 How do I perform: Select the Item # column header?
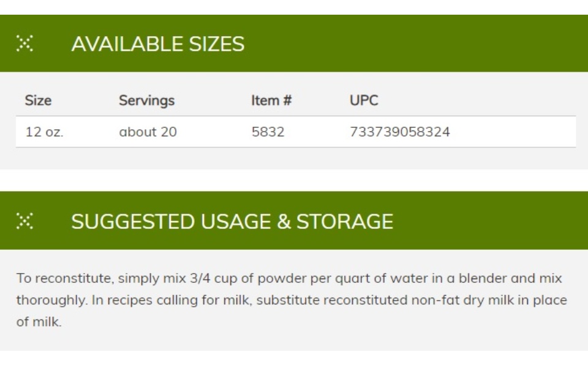[271, 100]
